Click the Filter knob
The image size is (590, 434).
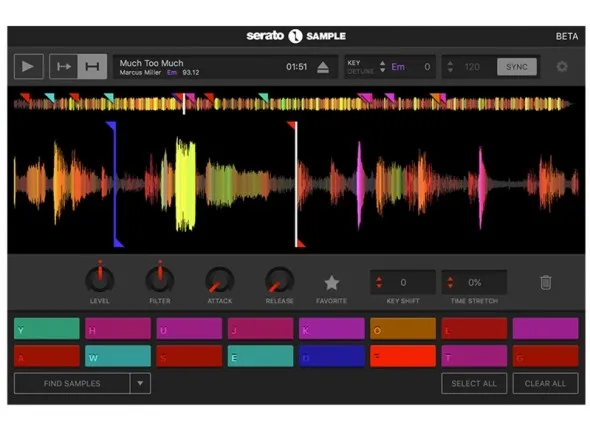[x=160, y=280]
